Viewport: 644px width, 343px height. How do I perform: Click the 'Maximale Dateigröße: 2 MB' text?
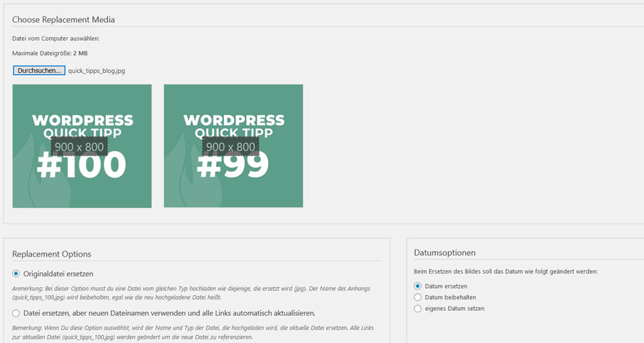pyautogui.click(x=49, y=54)
